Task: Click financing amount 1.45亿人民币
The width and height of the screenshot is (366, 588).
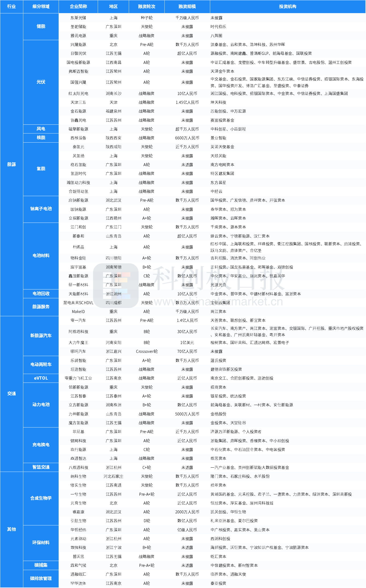Action: pos(187,102)
